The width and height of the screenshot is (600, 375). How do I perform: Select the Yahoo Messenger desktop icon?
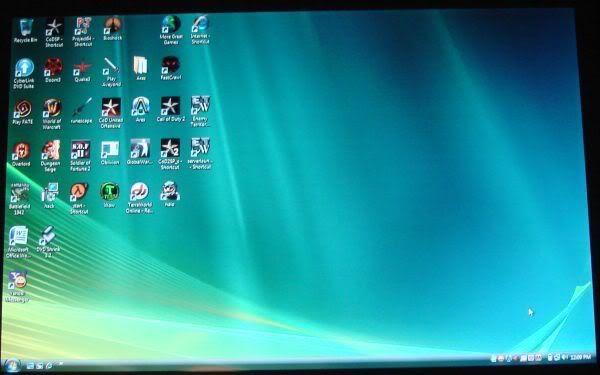pos(18,287)
